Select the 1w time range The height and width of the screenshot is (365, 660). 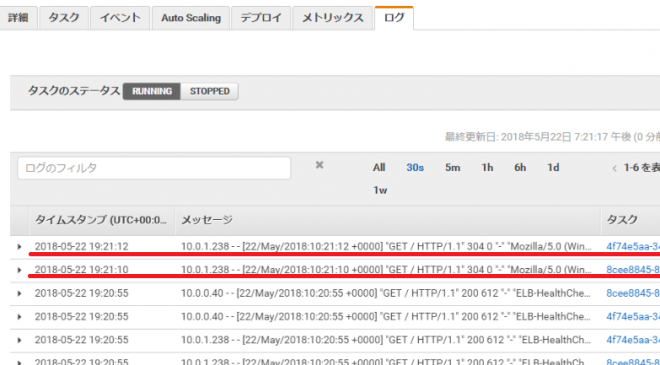pos(380,190)
